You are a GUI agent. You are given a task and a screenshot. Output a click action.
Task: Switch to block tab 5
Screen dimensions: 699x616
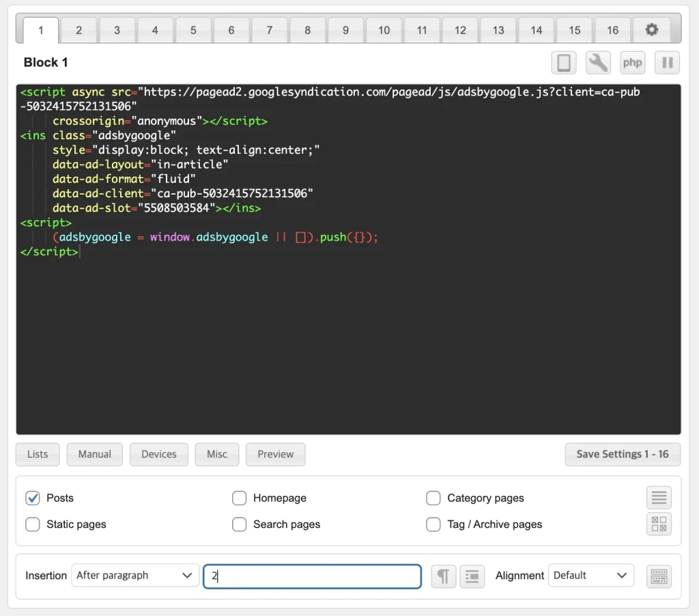[193, 30]
